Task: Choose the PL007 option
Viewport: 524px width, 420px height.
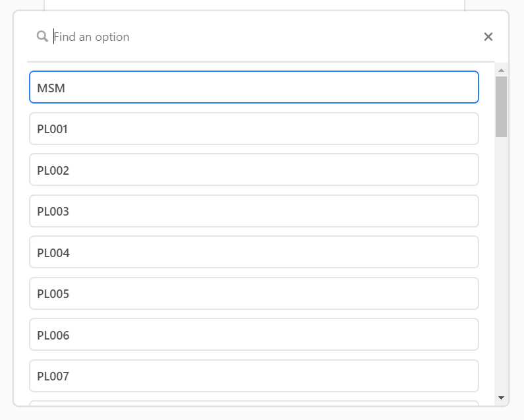Action: [x=254, y=376]
